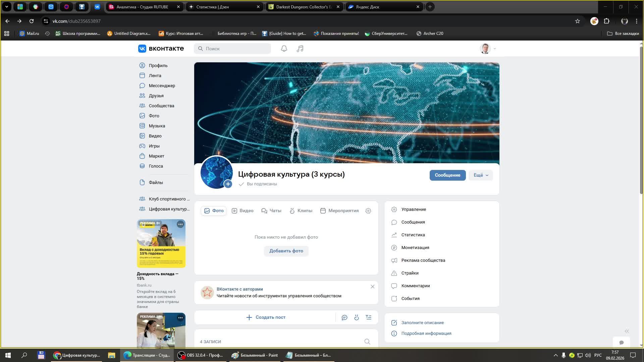Collapse the sidebar with double chevron icon
This screenshot has width=644, height=362.
coord(627,331)
